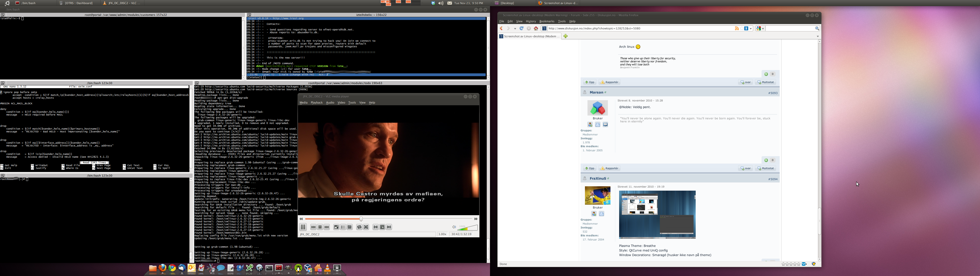This screenshot has width=980, height=276.
Task: Open VLC Video menu
Action: (341, 102)
